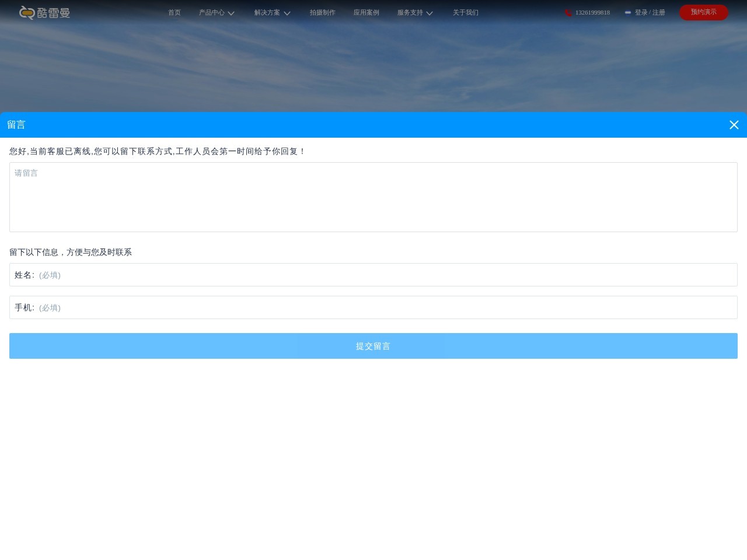Click into the 姓名 input field
Image resolution: width=747 pixels, height=560 pixels.
pyautogui.click(x=385, y=275)
